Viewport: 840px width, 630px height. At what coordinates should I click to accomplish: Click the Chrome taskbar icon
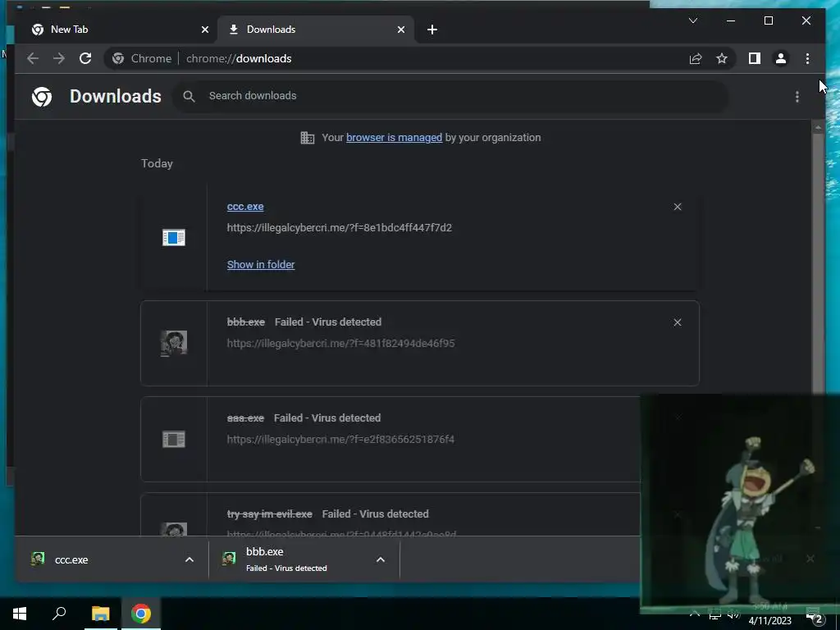point(141,614)
